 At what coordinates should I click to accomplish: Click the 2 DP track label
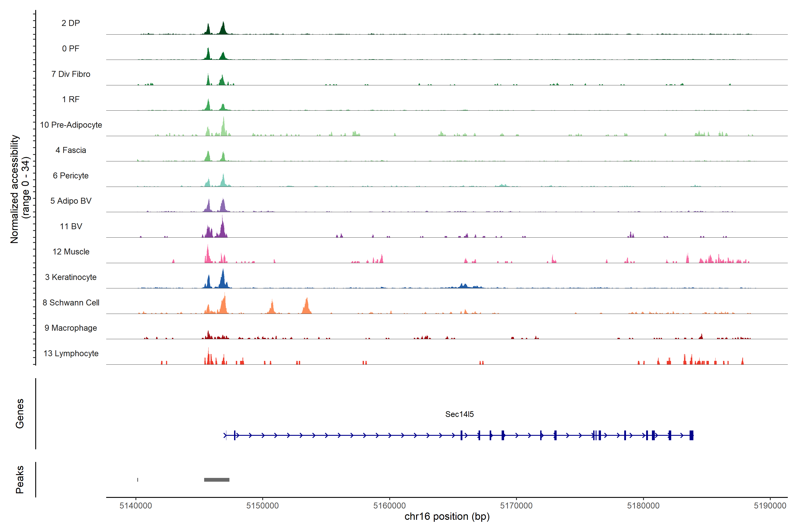click(70, 23)
